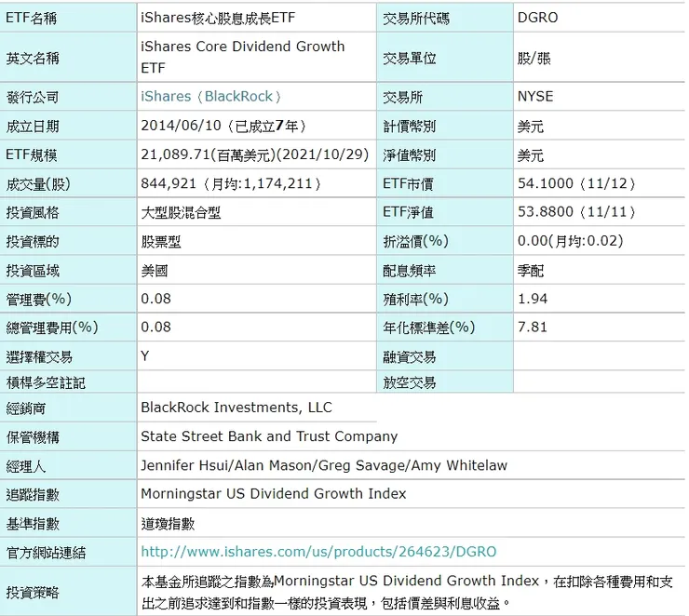Select distributor BlackRock Investments, LLC

236,408
